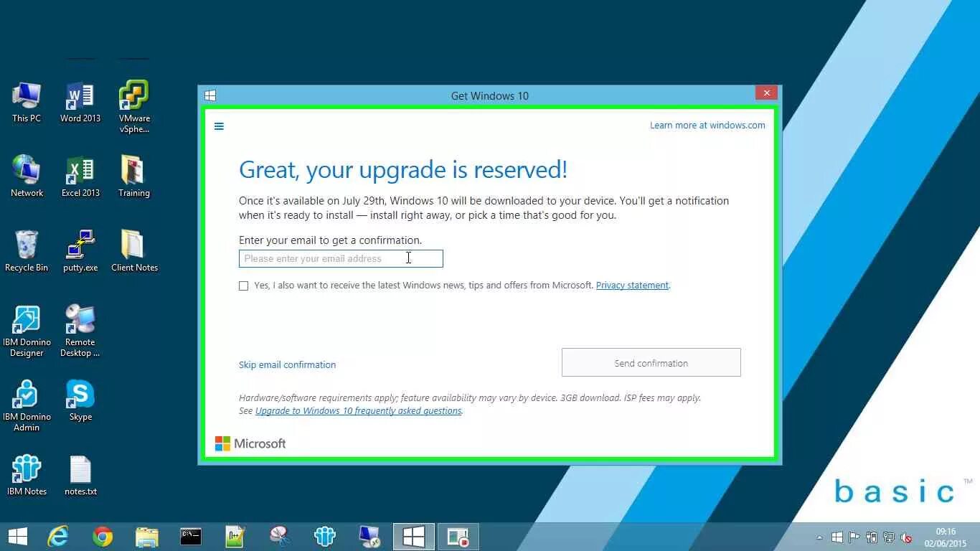Open the Privacy statement link
Image resolution: width=980 pixels, height=551 pixels.
pyautogui.click(x=632, y=285)
